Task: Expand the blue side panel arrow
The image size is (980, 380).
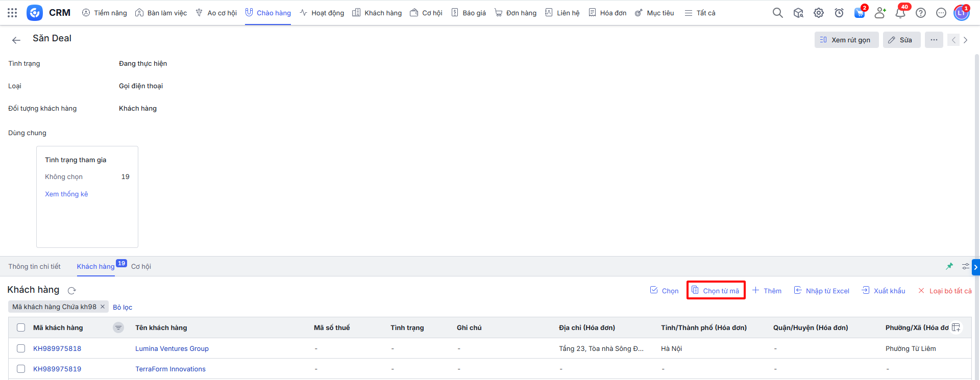Action: pos(975,267)
